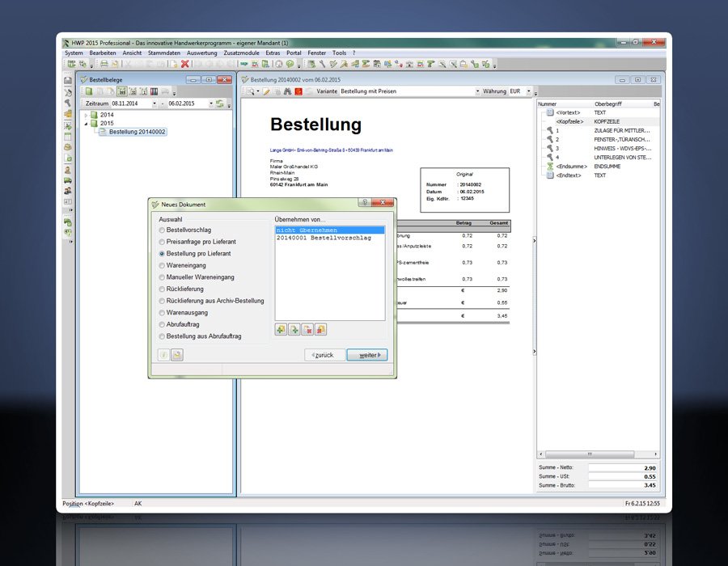Open dropdown arrow beside preview magnifier icon

[x=258, y=91]
